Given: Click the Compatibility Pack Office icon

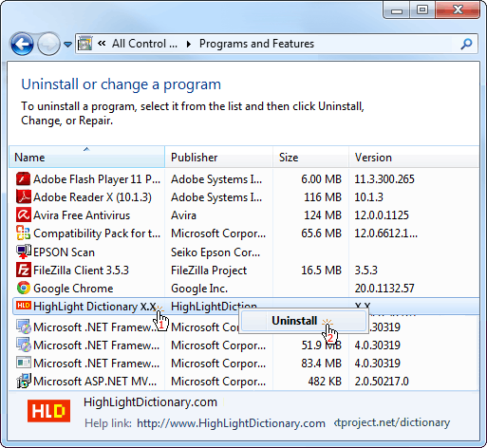Looking at the screenshot, I should (24, 233).
